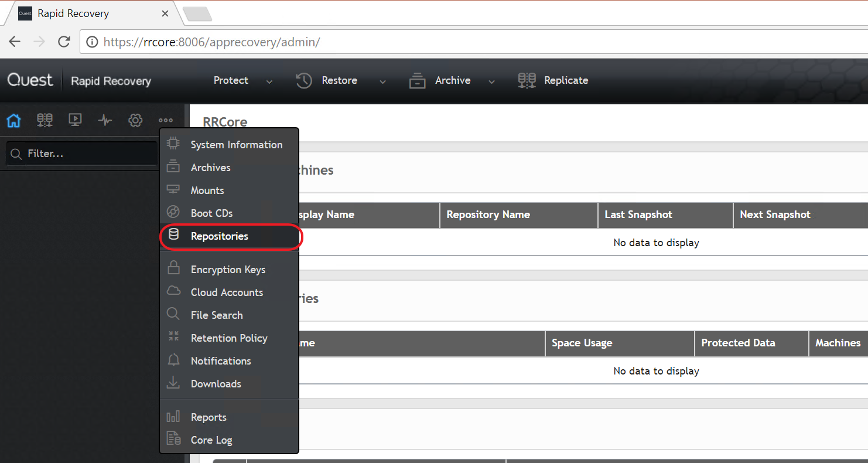868x463 pixels.
Task: Select Retention Policy menu item
Action: click(229, 338)
